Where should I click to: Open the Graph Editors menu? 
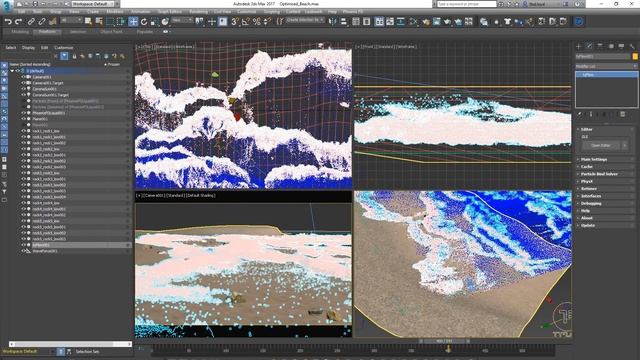169,12
